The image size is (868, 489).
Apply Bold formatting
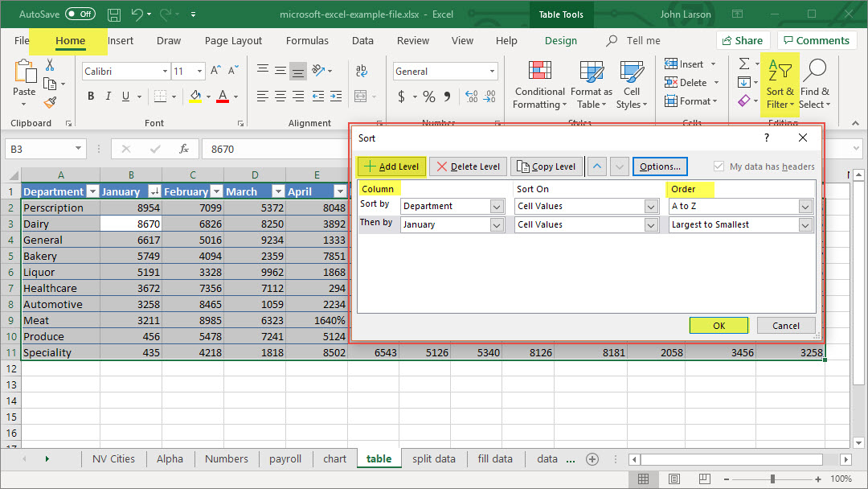pos(91,97)
